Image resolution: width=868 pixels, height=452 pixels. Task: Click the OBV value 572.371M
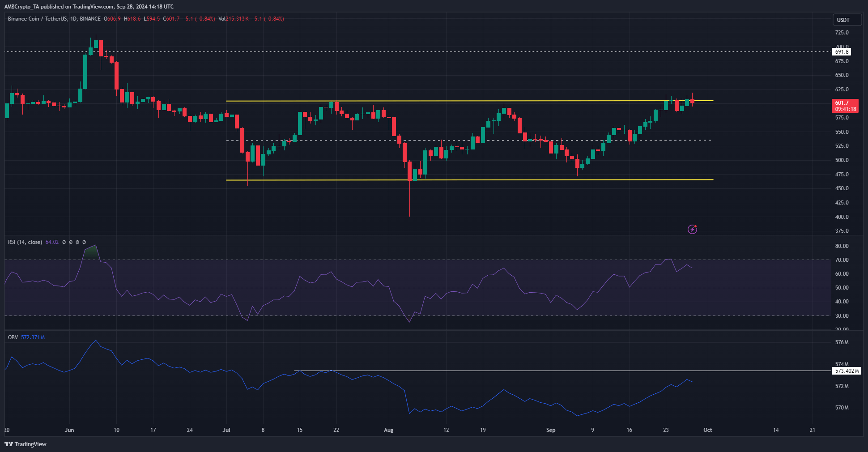[33, 337]
